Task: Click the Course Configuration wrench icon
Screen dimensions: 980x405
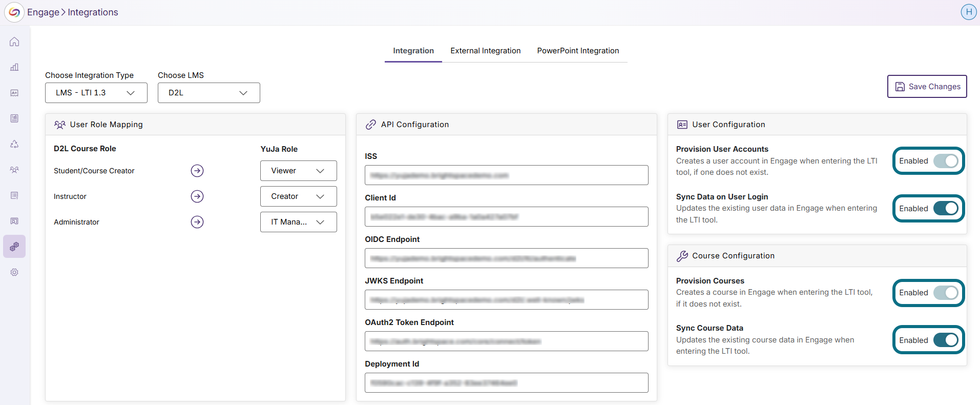Action: click(682, 256)
